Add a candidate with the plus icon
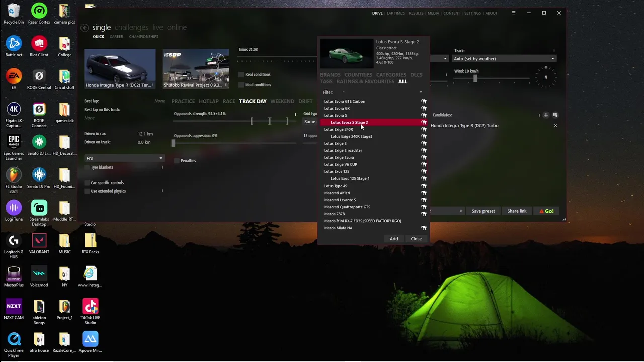This screenshot has width=644, height=362. click(546, 115)
